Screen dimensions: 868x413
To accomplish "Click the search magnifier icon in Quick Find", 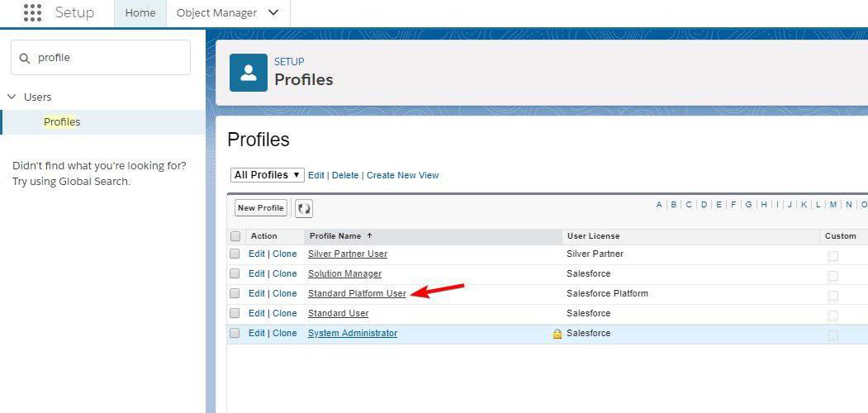I will pyautogui.click(x=24, y=58).
